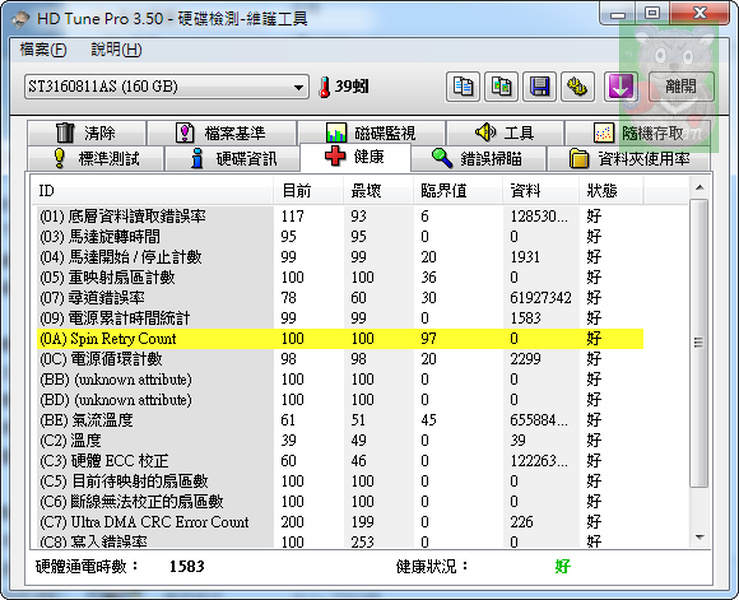The height and width of the screenshot is (600, 739).
Task: Click the 狀態 column header
Action: (x=611, y=191)
